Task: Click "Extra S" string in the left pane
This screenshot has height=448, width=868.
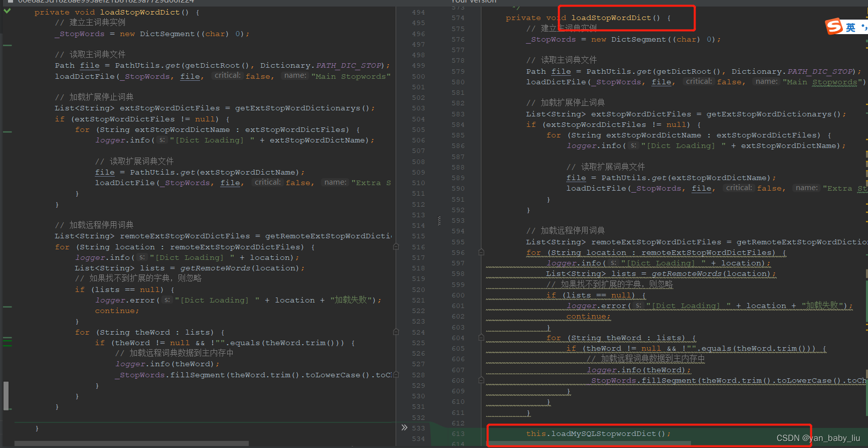Action: (371, 183)
